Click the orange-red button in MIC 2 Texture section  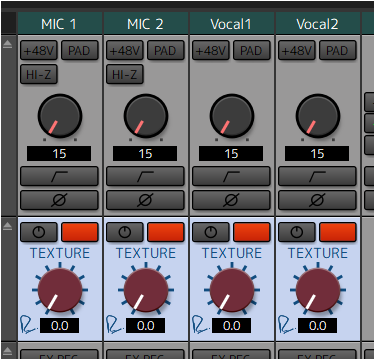[x=166, y=232]
